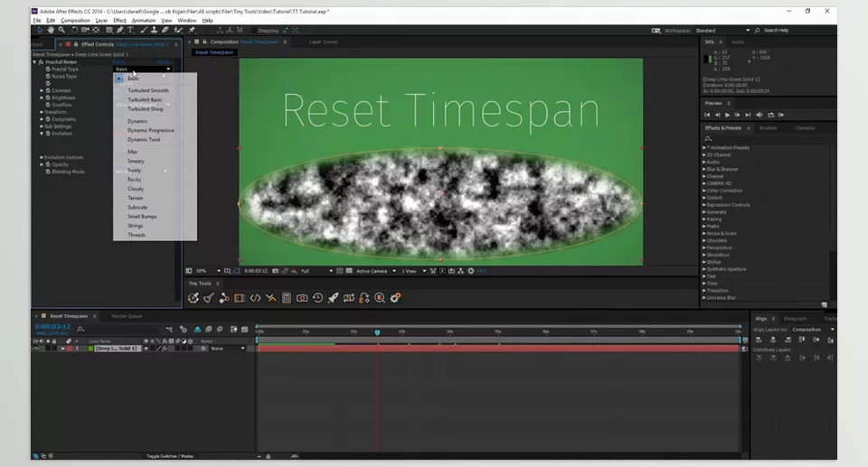
Task: Select the Pan Behind anchor point tool
Action: (x=96, y=30)
